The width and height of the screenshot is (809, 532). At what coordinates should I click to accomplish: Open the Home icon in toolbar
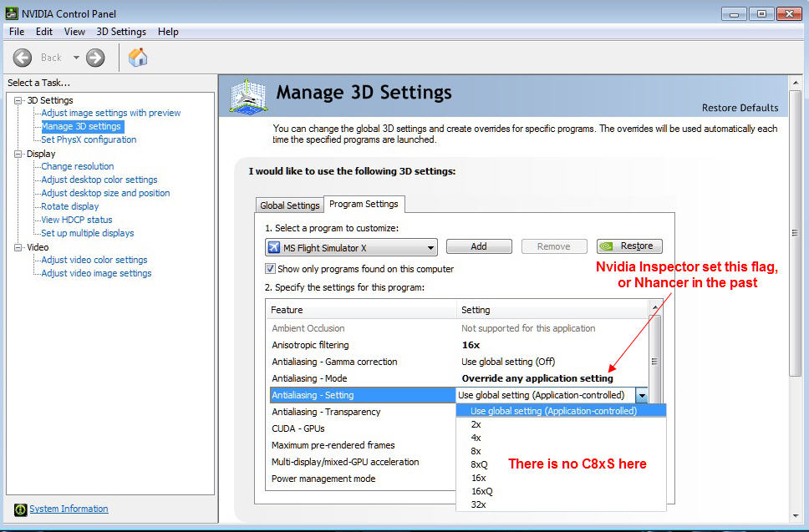coord(138,58)
